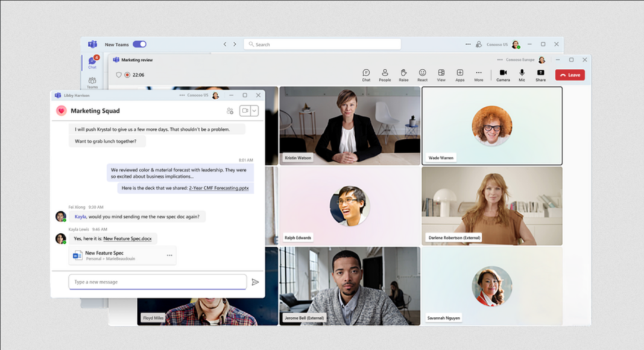Open the 2-Year CMF Forecasting.pptx link

[219, 188]
